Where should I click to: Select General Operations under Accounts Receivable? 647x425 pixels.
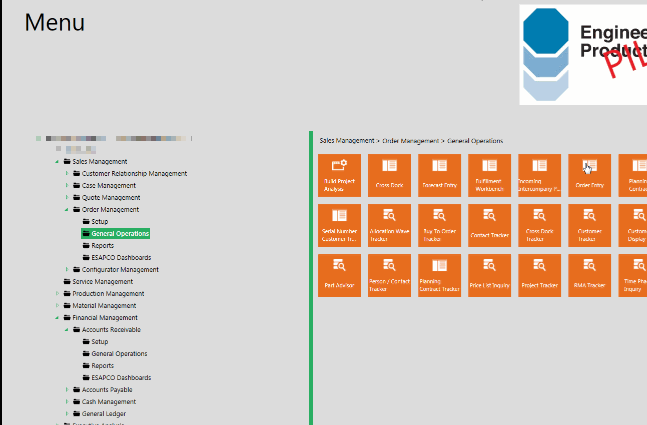[x=115, y=353]
